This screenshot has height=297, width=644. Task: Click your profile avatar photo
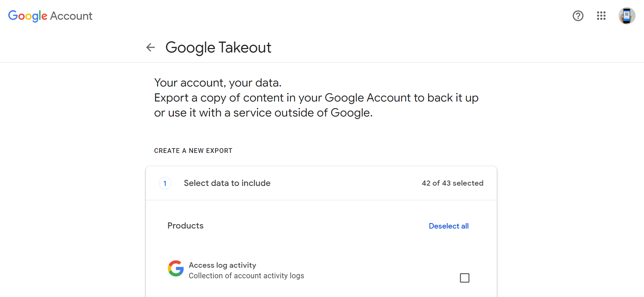(627, 16)
